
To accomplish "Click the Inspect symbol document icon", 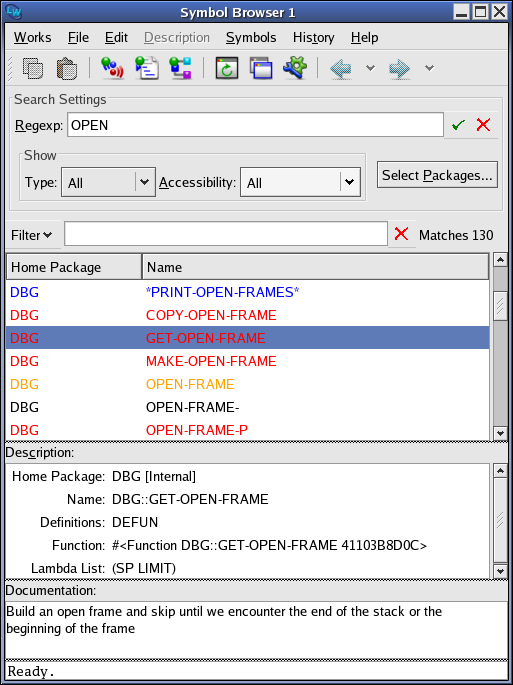I will pos(146,68).
